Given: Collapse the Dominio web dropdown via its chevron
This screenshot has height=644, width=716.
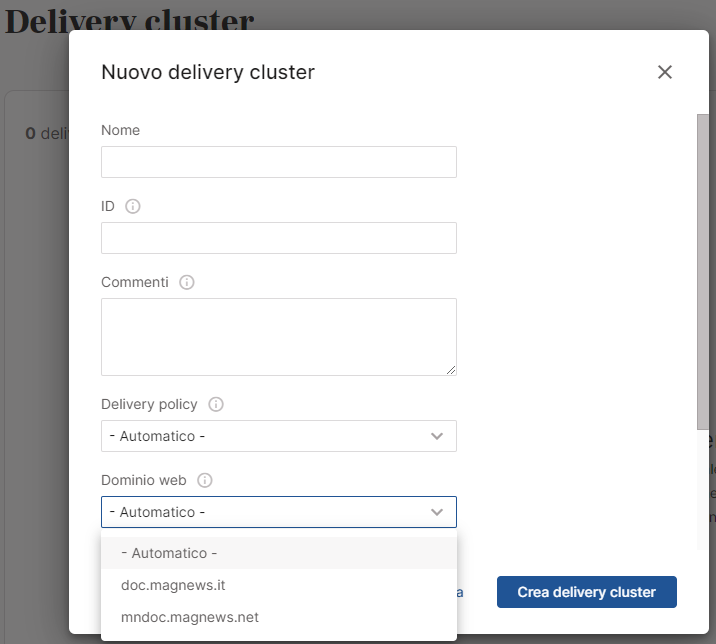Looking at the screenshot, I should pyautogui.click(x=437, y=512).
